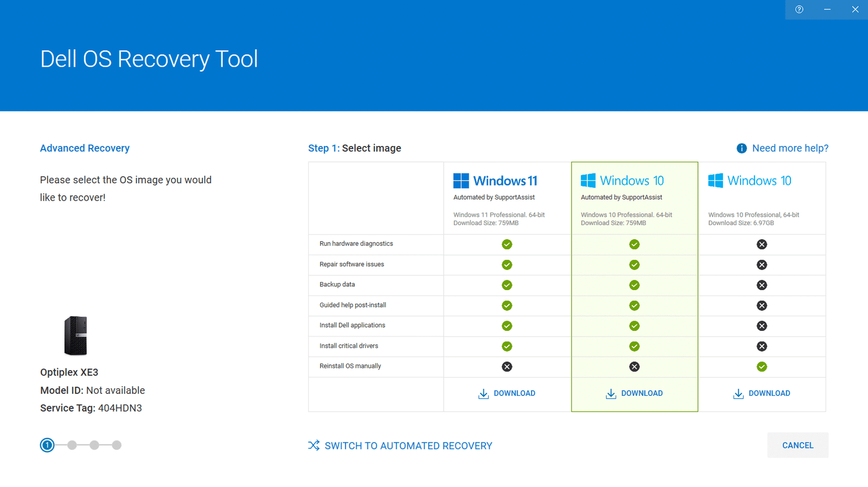Click step 1 indicator in progress tracker
This screenshot has width=868, height=487.
(47, 445)
